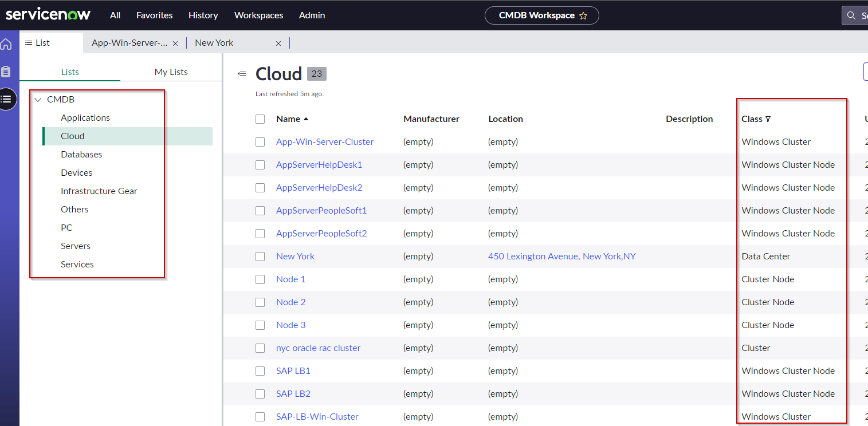Switch to the App-Win-Server tab
The height and width of the screenshot is (426, 868).
click(129, 43)
